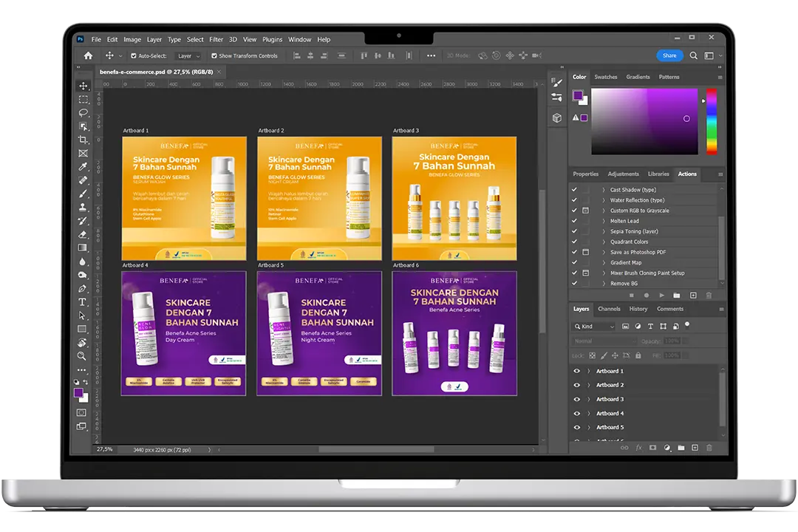Image resolution: width=798 pixels, height=532 pixels.
Task: Hide the Artboard 3 layer
Action: [577, 399]
